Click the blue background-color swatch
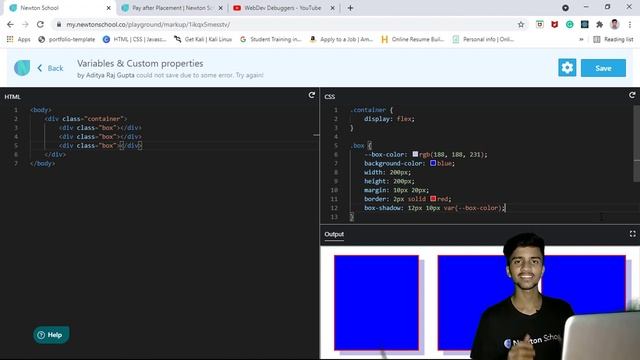 (433, 163)
